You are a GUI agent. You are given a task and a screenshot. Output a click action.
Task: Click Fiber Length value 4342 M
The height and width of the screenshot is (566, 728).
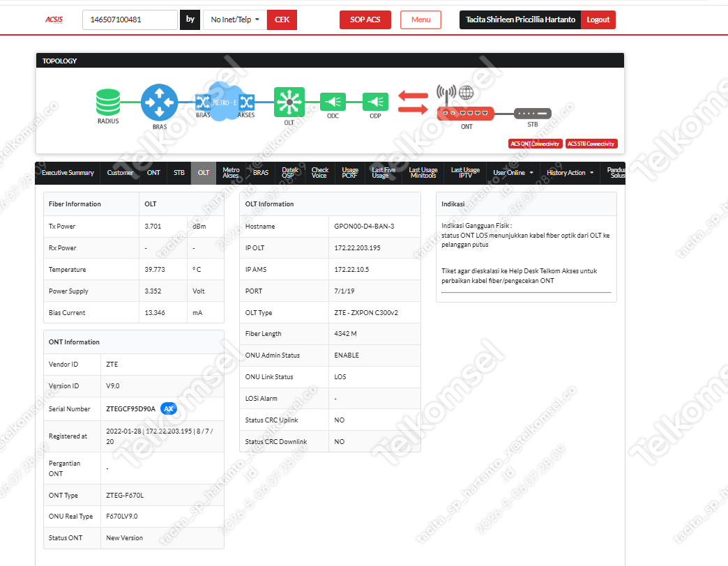(x=345, y=334)
